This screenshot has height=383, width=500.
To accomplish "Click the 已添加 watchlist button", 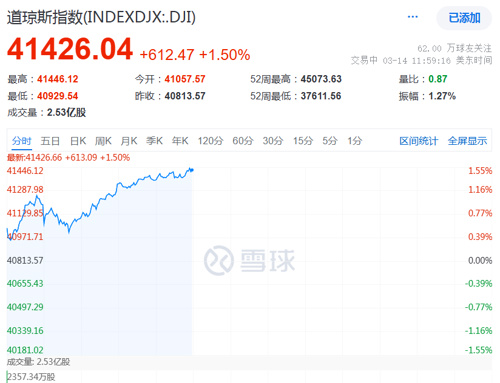I will 464,18.
